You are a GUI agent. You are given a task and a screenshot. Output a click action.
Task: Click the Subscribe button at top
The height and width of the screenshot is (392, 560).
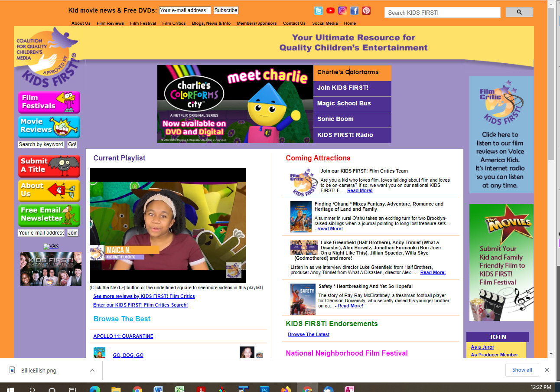(x=226, y=10)
